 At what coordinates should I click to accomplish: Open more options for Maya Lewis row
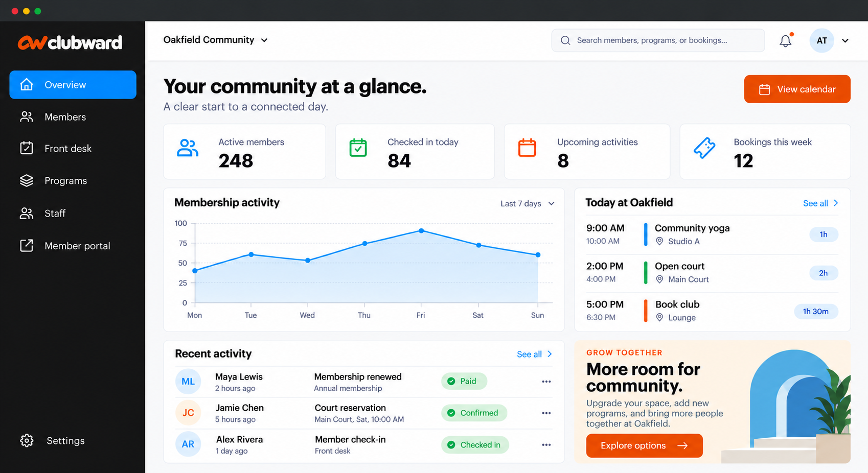pyautogui.click(x=546, y=382)
